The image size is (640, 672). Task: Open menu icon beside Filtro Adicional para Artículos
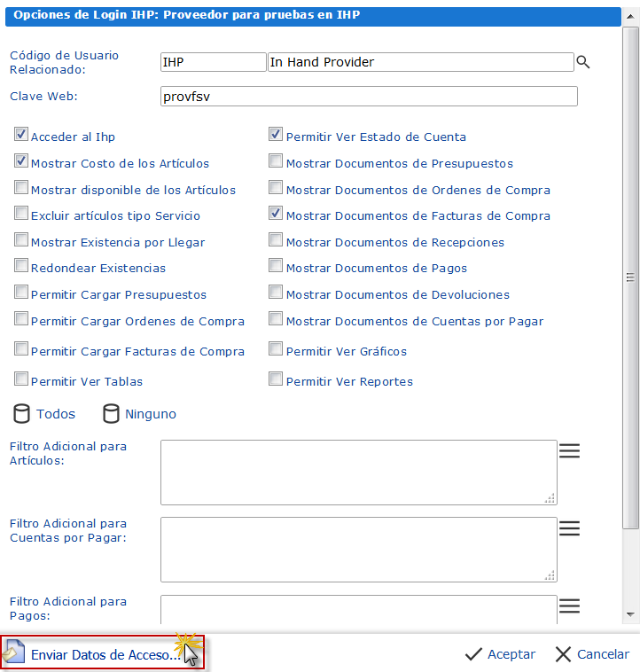click(x=569, y=451)
